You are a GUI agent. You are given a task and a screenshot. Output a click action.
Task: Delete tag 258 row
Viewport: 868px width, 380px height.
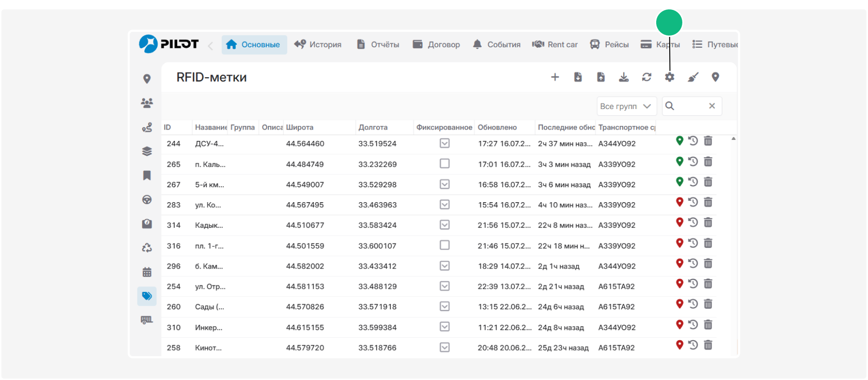pyautogui.click(x=708, y=345)
